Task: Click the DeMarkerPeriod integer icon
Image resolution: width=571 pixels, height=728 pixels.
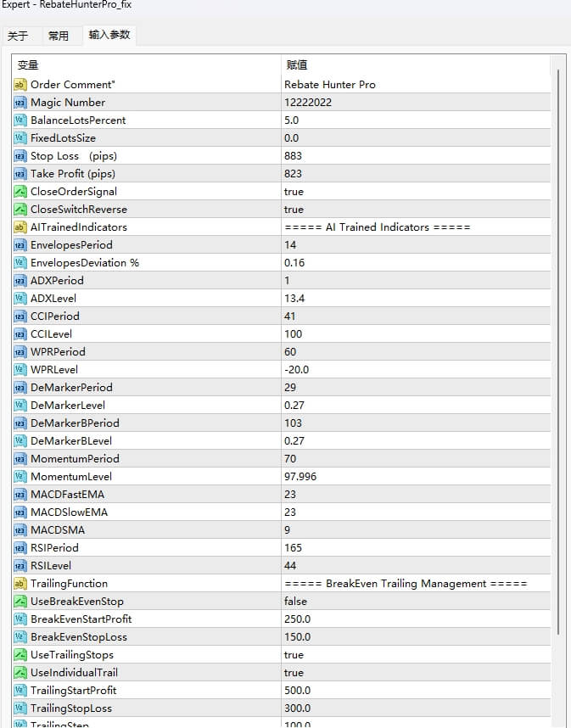Action: 20,388
